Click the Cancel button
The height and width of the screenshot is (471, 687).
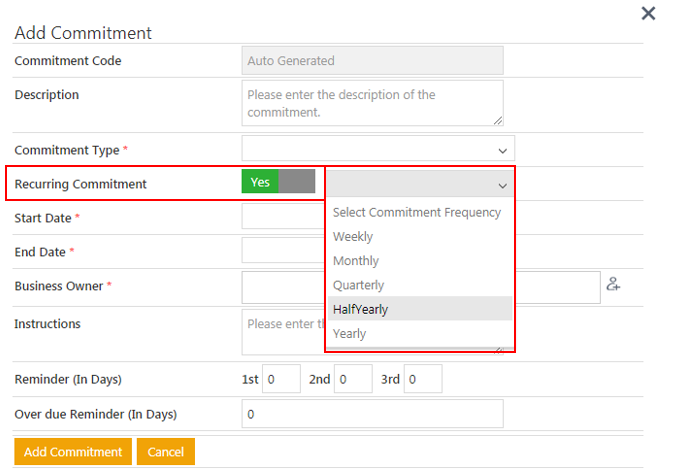(x=165, y=452)
